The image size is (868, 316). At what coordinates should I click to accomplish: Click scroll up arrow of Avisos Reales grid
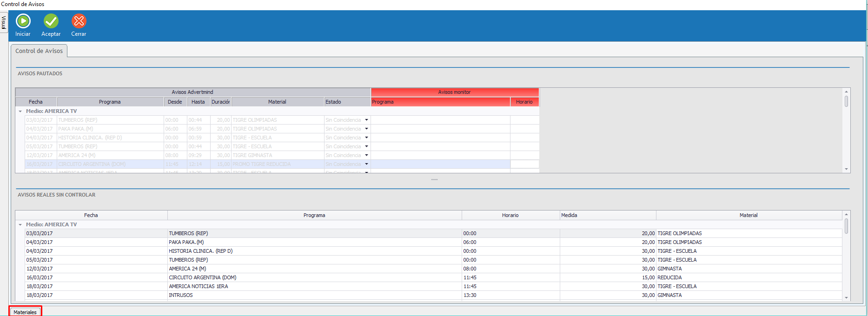coord(846,214)
